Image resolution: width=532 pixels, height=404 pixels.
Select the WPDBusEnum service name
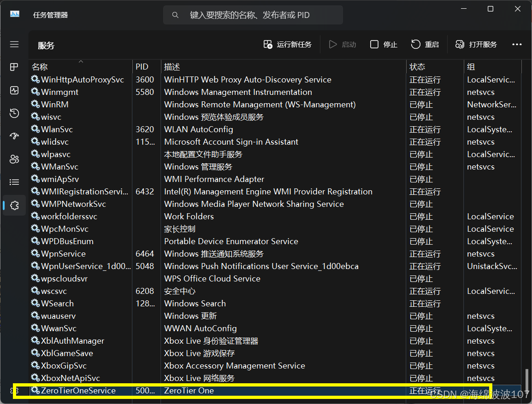[x=67, y=241]
